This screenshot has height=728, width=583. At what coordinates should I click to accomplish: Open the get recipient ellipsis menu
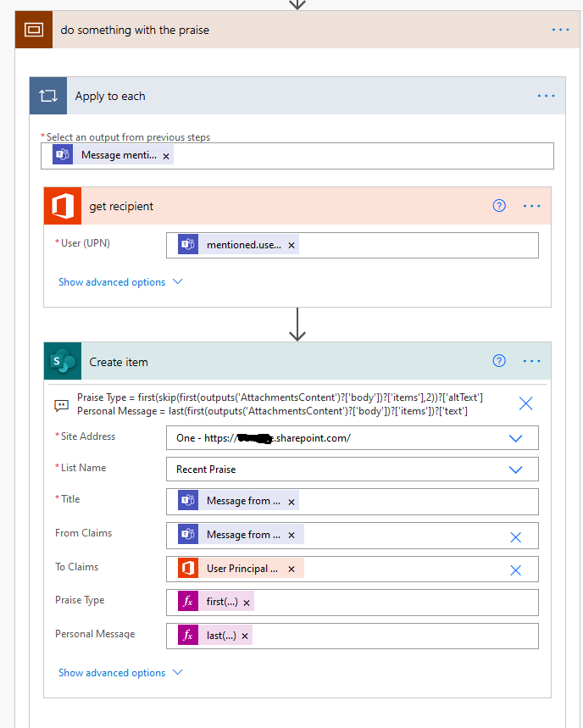531,206
